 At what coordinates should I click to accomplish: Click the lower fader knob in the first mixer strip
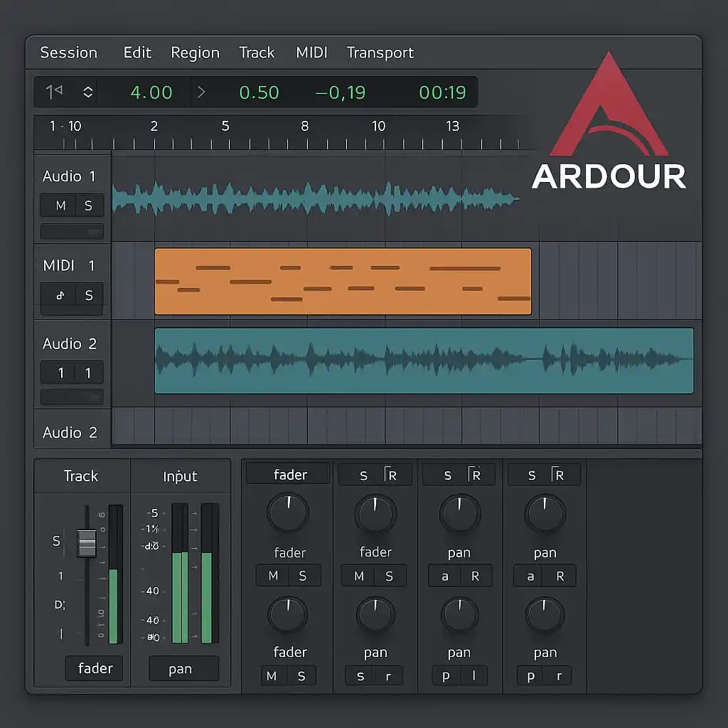coord(288,614)
